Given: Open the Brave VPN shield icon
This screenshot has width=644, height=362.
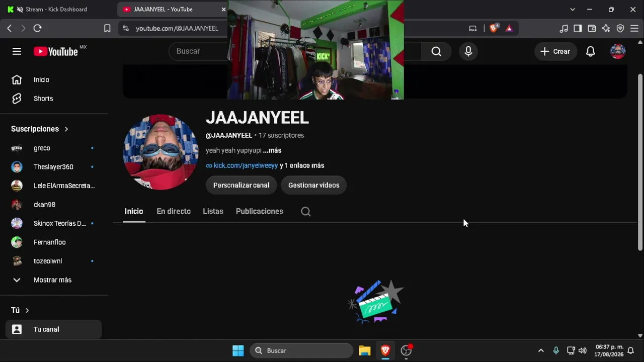Looking at the screenshot, I should (x=620, y=29).
